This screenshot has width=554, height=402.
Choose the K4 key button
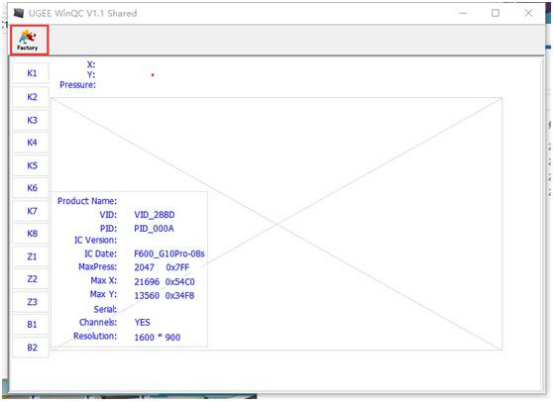(31, 143)
